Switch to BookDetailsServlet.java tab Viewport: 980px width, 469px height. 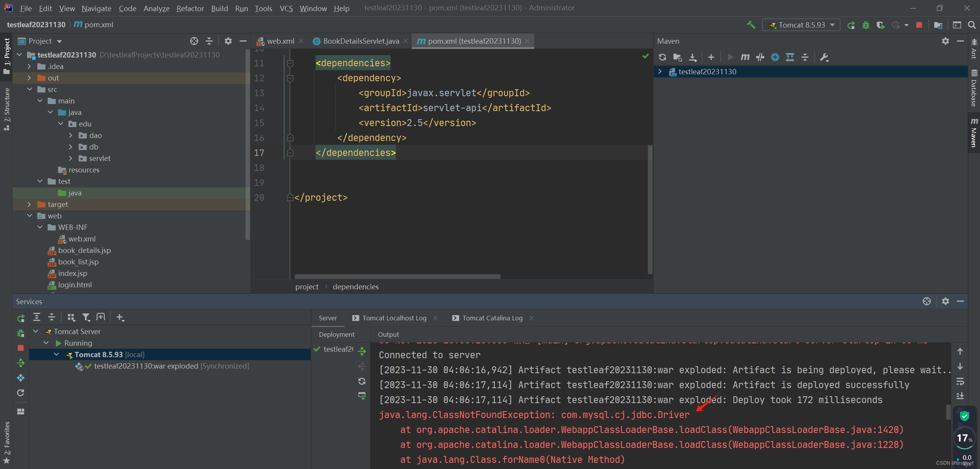(x=360, y=41)
